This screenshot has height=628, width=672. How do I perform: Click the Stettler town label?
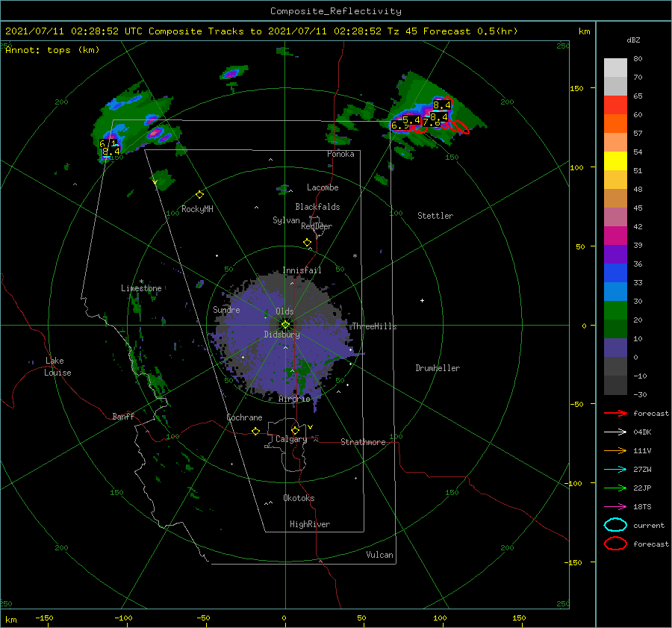point(435,216)
